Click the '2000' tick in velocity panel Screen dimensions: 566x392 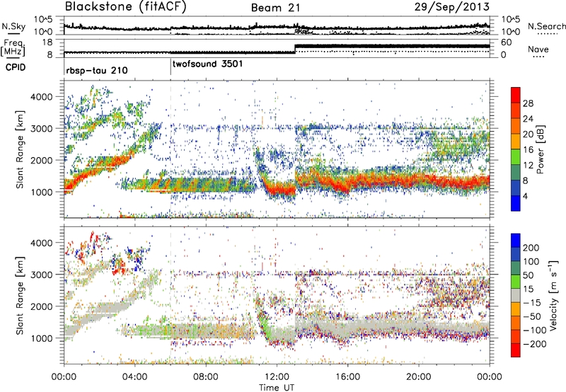(41, 306)
